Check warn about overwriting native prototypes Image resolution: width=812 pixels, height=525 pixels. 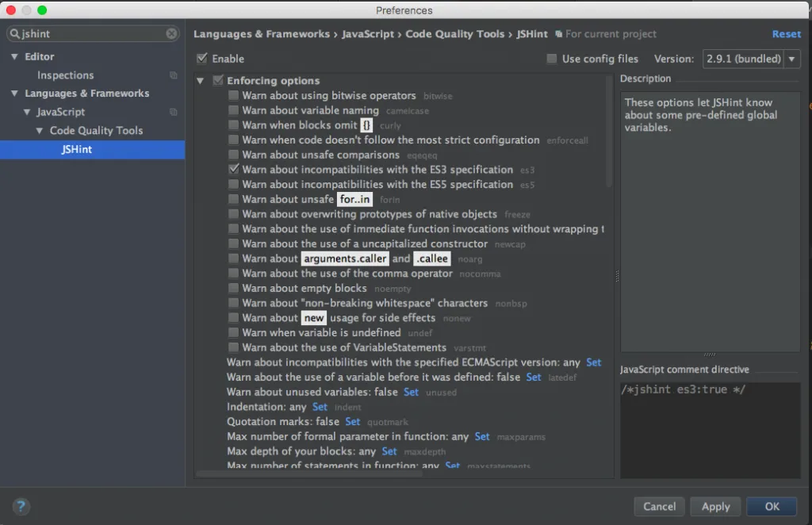(x=234, y=214)
